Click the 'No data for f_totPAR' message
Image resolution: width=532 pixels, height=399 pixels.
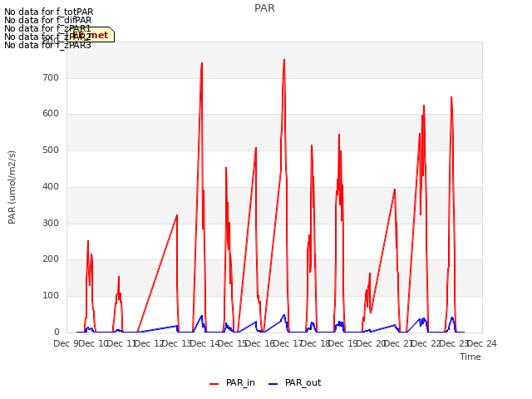(x=49, y=12)
